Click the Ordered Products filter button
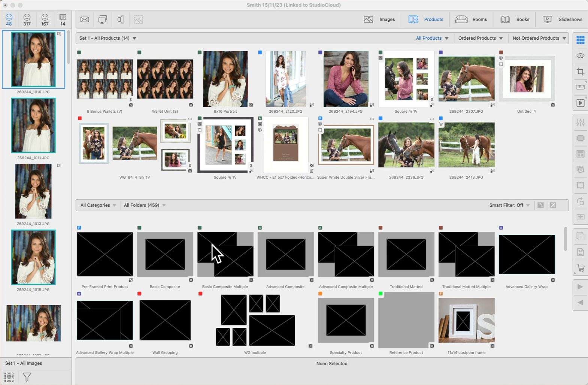The width and height of the screenshot is (588, 385). (481, 38)
